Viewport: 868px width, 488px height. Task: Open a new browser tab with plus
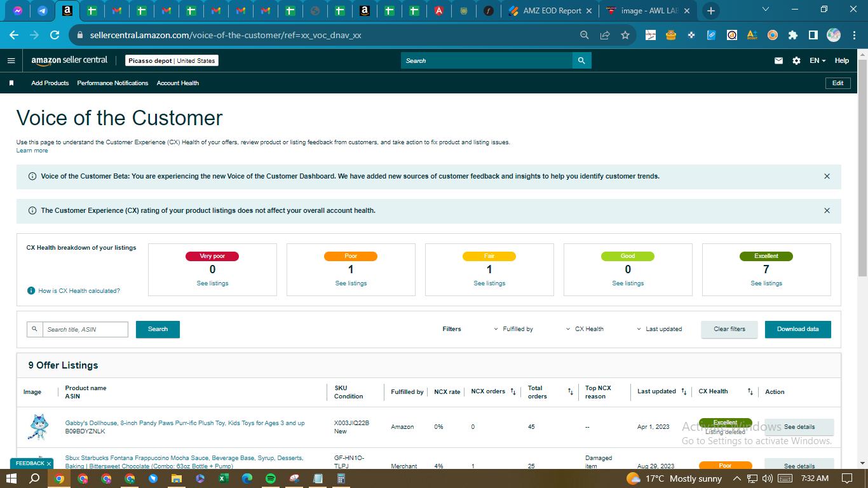711,11
